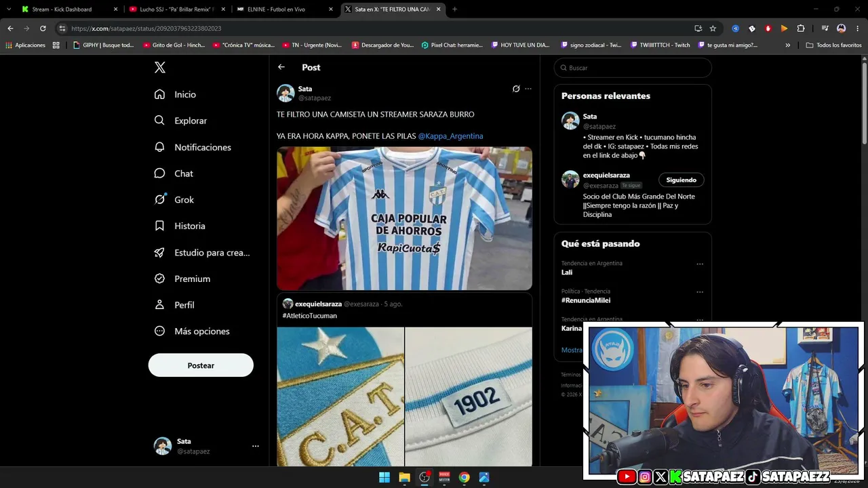Open options for the Lali trend
Screen dimensions: 868x488
tap(700, 264)
